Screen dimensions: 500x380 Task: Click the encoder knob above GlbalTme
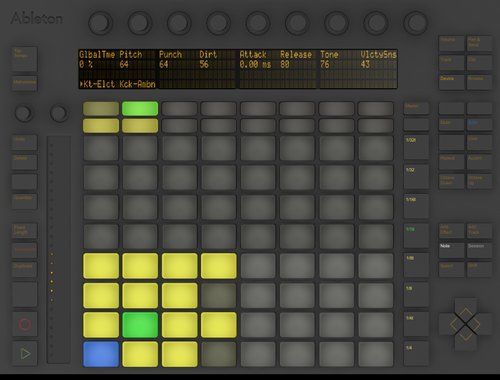tap(100, 23)
